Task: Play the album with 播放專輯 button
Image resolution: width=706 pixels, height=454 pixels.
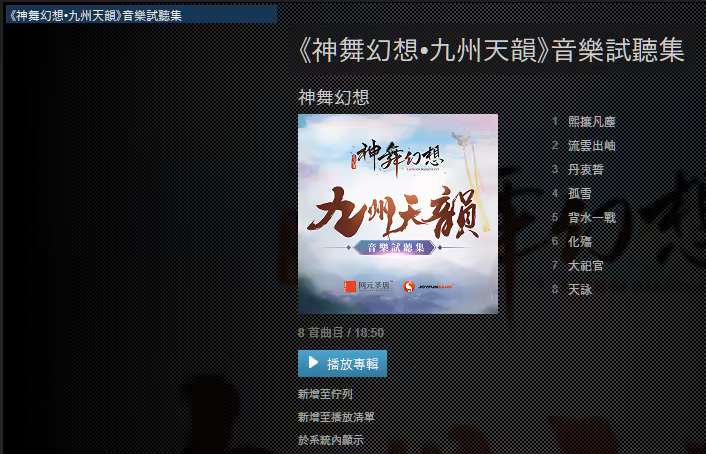Action: pos(342,363)
